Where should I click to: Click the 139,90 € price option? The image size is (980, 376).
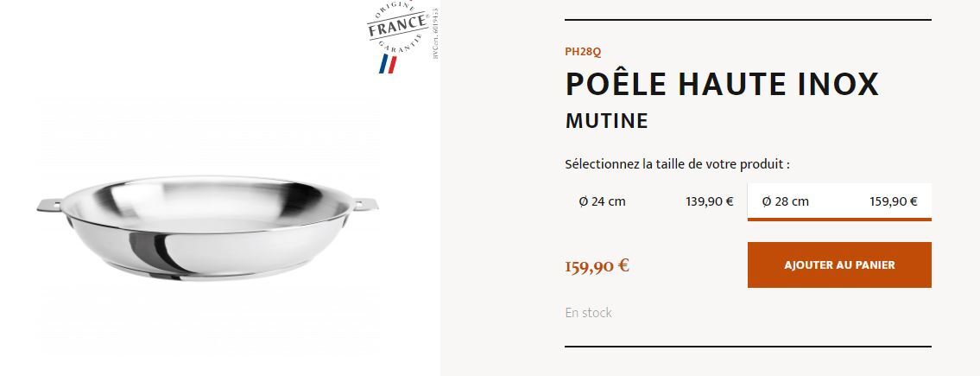coord(710,201)
